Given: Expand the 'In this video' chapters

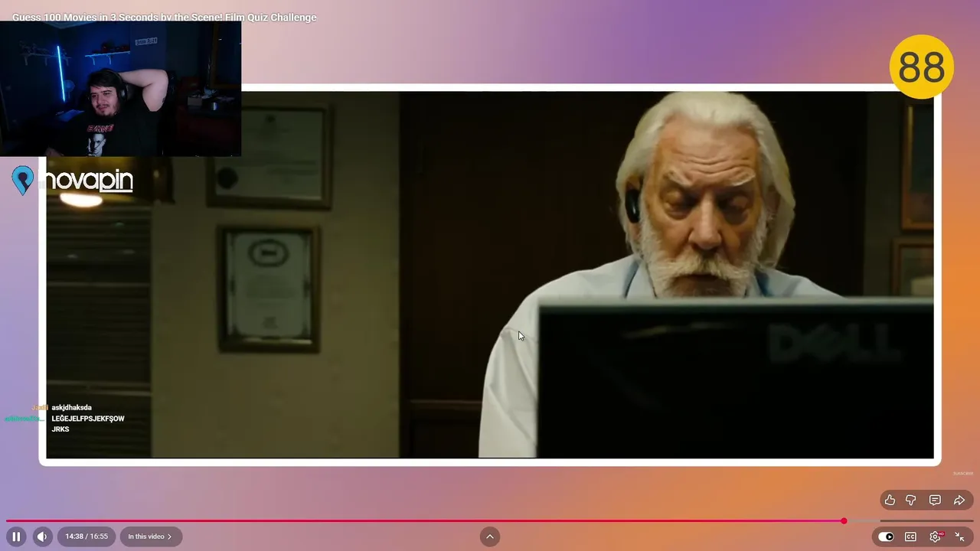Looking at the screenshot, I should (x=150, y=536).
